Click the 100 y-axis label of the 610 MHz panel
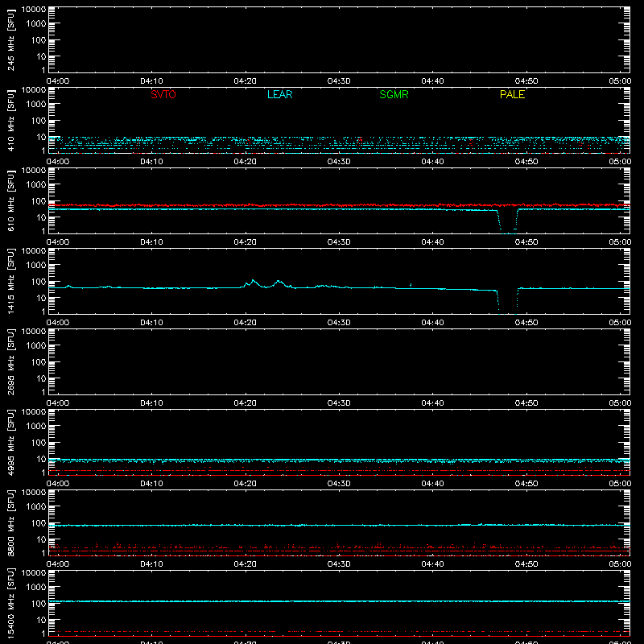This screenshot has width=644, height=644. point(39,201)
